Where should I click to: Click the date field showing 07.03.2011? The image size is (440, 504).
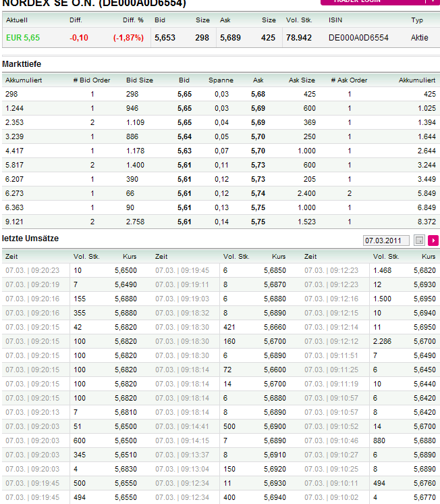387,241
